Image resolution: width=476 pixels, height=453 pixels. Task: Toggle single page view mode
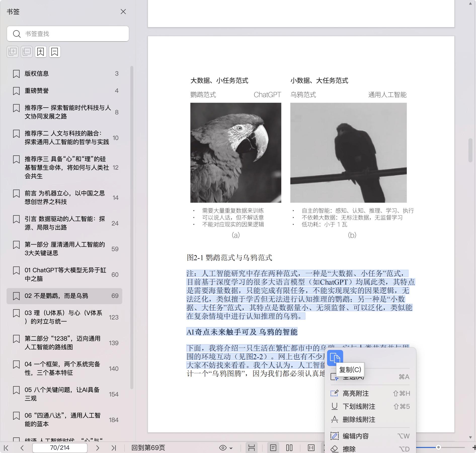(x=273, y=448)
